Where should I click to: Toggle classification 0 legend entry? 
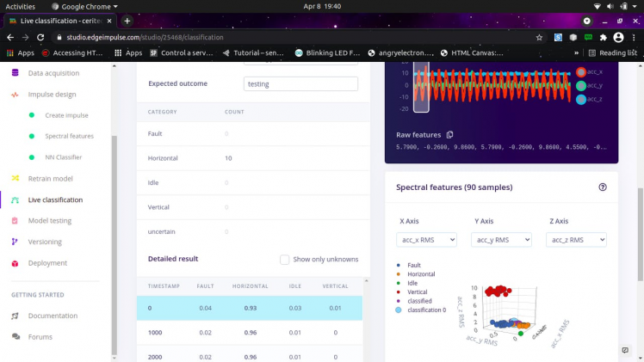coord(420,310)
